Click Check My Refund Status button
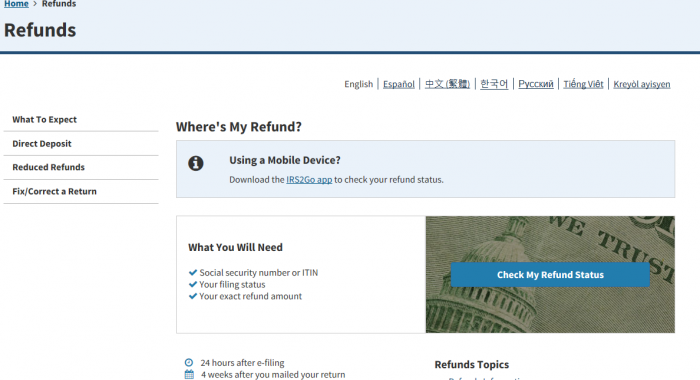Viewport: 700px width, 380px height. pyautogui.click(x=550, y=275)
